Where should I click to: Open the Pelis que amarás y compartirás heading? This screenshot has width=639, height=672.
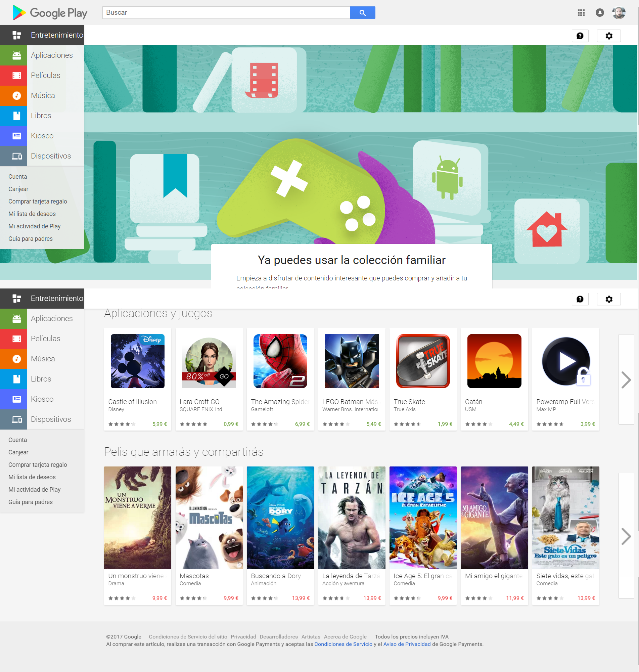(x=184, y=452)
